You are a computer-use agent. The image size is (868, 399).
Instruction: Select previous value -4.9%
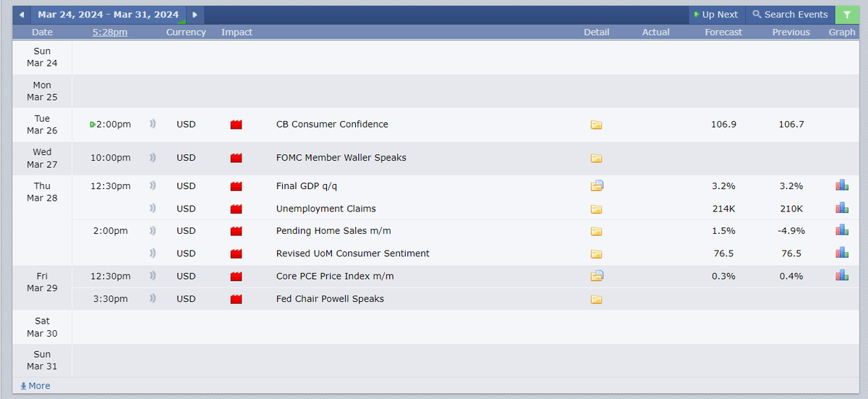791,231
